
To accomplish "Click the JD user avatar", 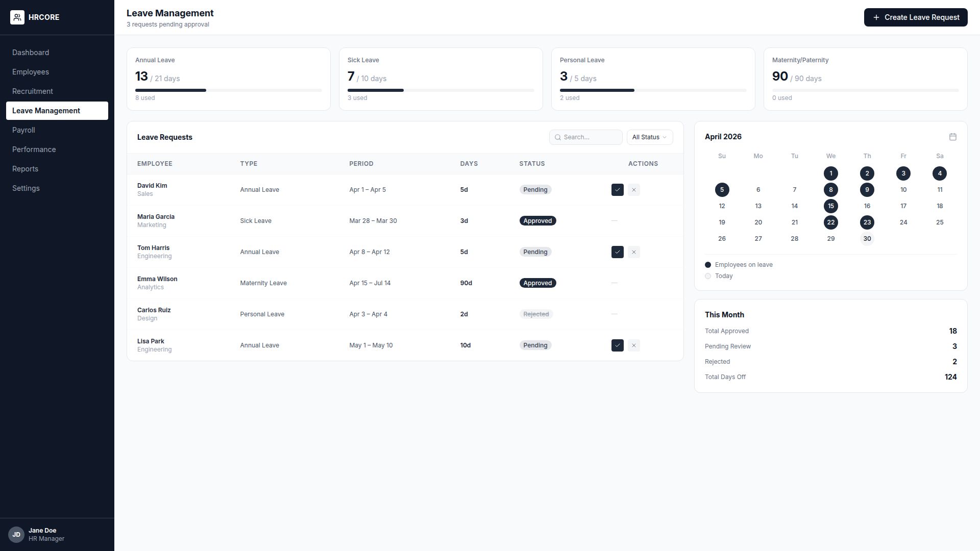I will point(16,535).
